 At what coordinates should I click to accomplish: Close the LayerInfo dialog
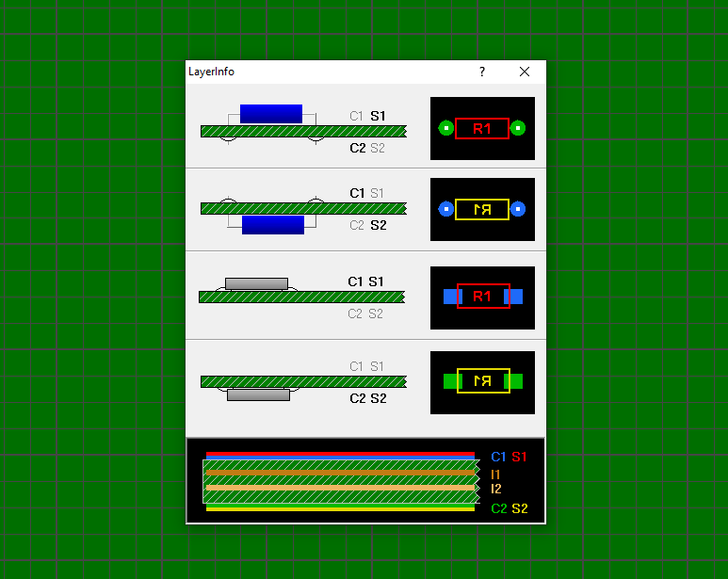pos(525,72)
